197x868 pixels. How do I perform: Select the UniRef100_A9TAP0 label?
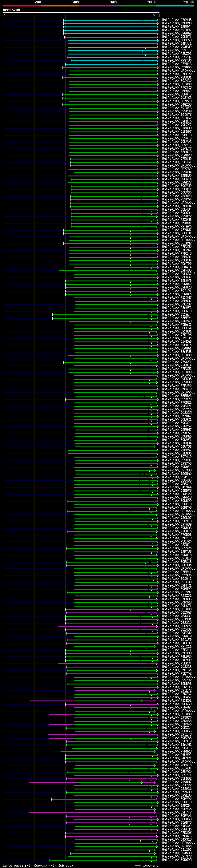tap(177, 226)
